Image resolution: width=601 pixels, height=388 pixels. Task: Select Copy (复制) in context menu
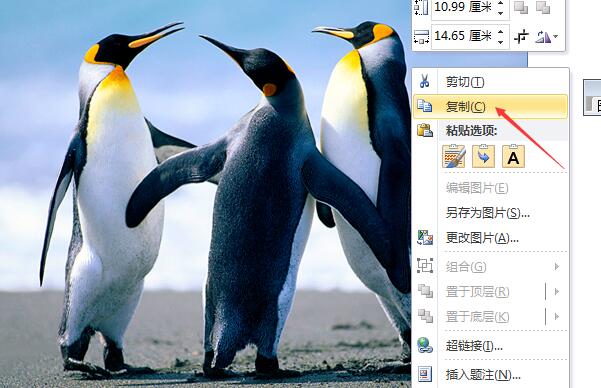pyautogui.click(x=490, y=106)
